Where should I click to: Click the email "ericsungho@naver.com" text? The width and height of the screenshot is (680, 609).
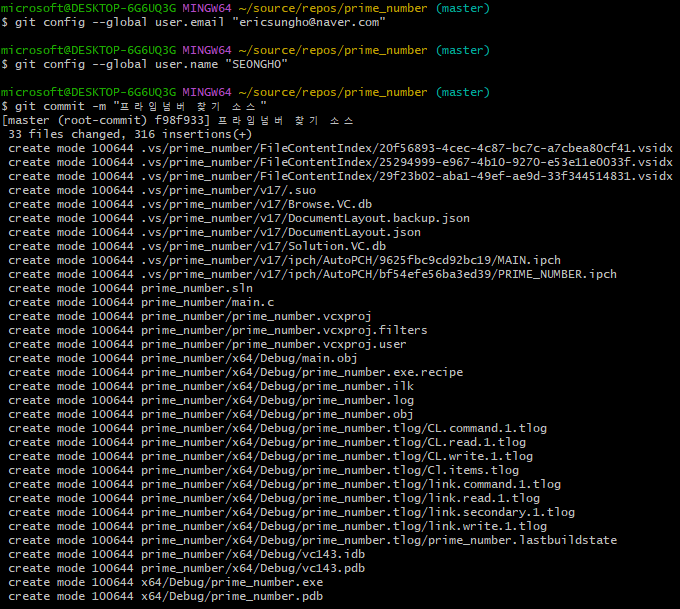coord(309,22)
